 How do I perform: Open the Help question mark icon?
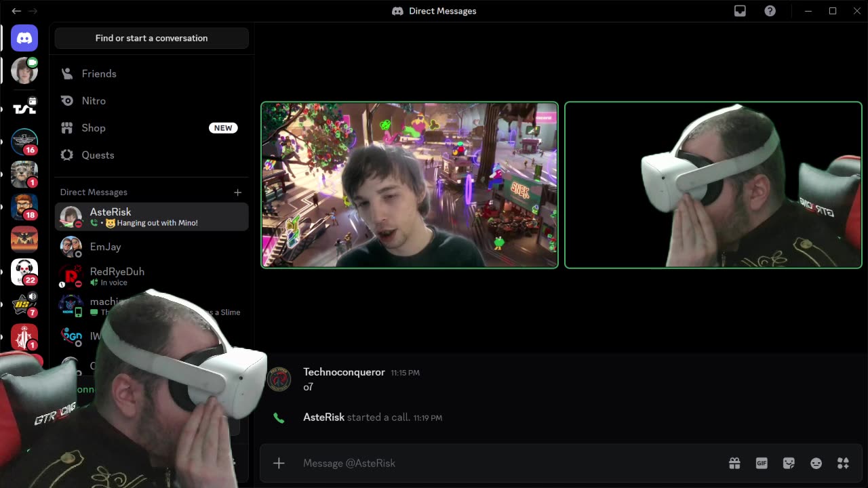[770, 11]
